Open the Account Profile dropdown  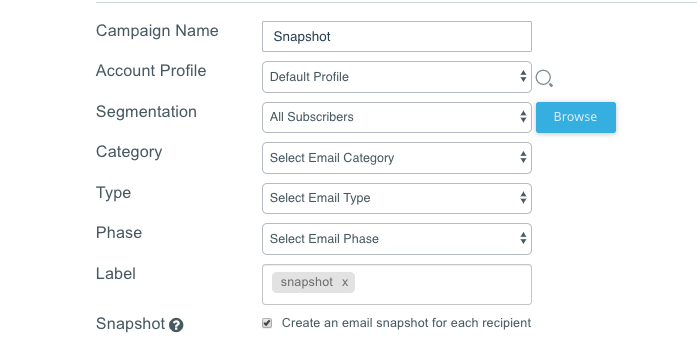[x=397, y=77]
